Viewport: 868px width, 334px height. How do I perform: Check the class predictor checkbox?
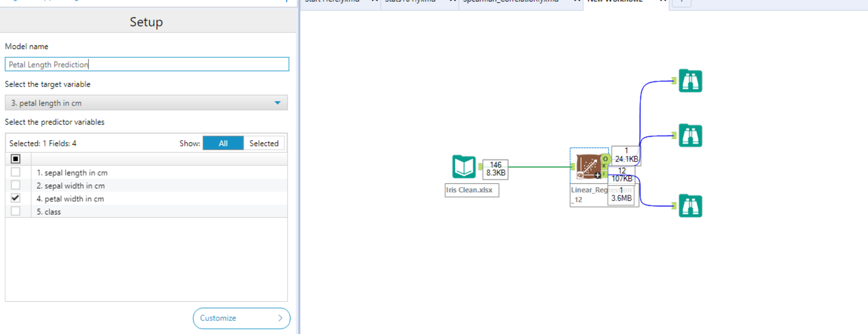[x=16, y=211]
